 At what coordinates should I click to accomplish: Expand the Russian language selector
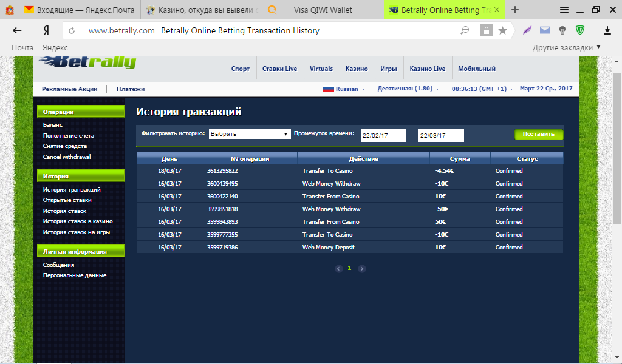coord(344,89)
